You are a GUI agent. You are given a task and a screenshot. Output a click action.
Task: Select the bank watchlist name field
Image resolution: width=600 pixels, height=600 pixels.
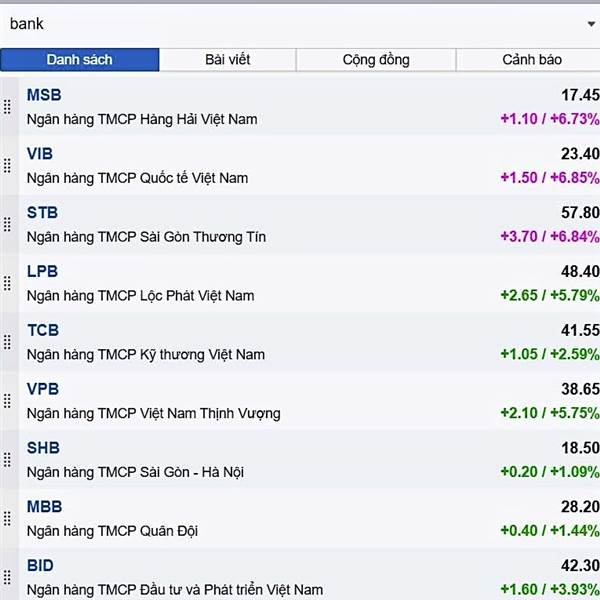pyautogui.click(x=300, y=24)
